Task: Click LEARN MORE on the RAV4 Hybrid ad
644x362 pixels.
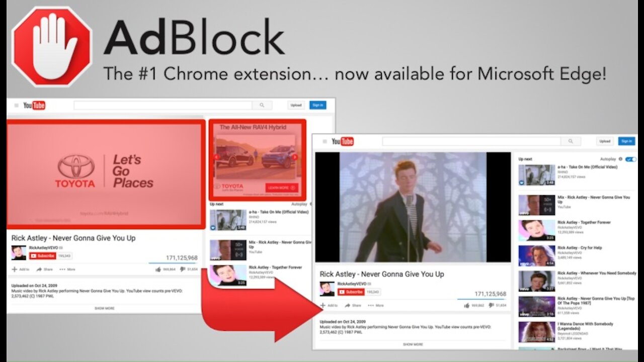Action: [282, 188]
